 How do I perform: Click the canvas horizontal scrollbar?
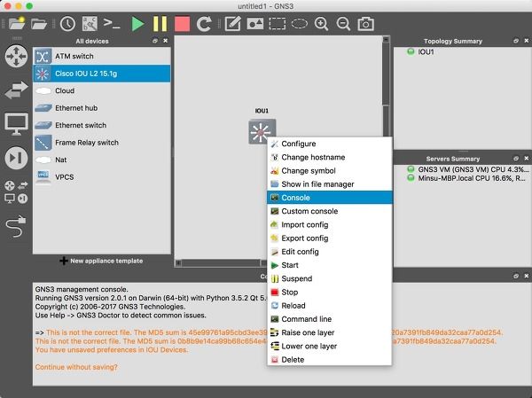tap(221, 263)
